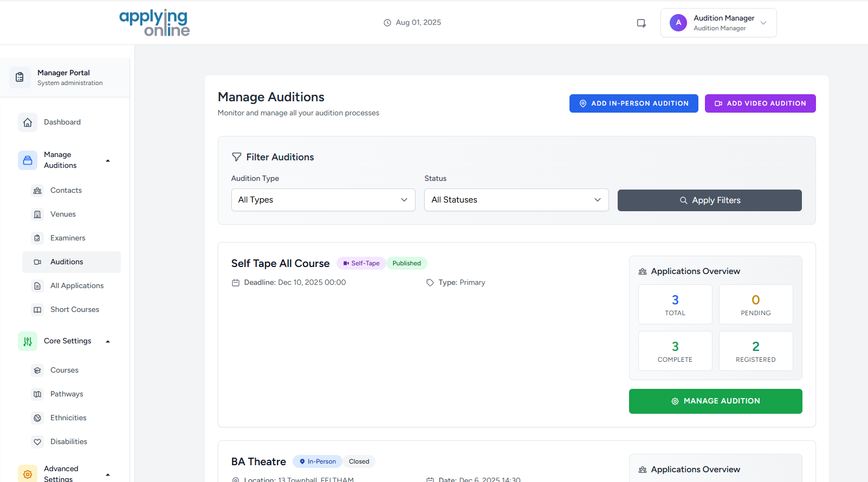
Task: Click the Manage Auditions section icon
Action: pyautogui.click(x=28, y=160)
